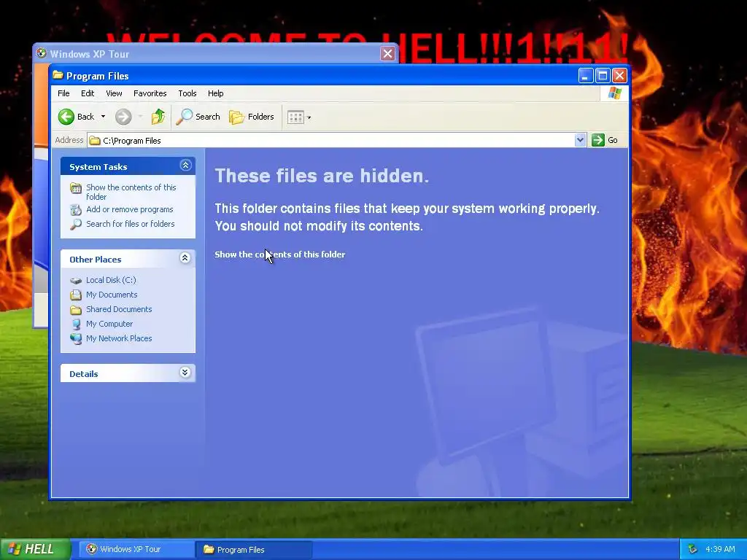Click the Local Disk drive icon

tap(76, 281)
